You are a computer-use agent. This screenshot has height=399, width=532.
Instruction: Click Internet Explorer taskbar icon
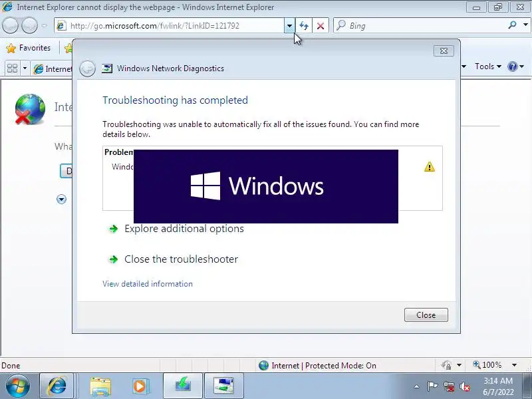(57, 386)
